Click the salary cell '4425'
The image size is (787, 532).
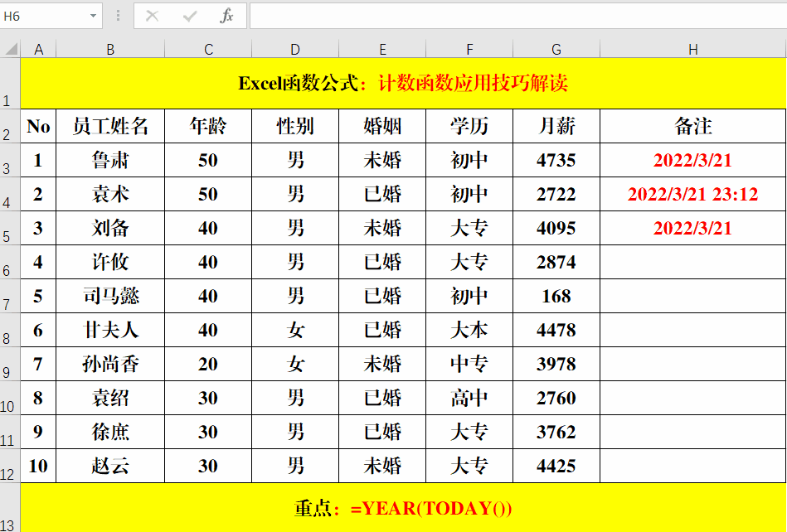tap(556, 466)
